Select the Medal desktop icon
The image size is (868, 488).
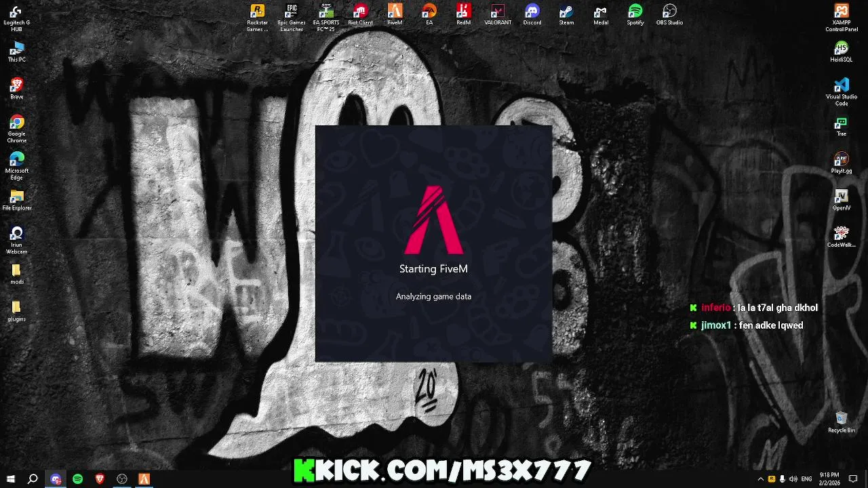(601, 15)
